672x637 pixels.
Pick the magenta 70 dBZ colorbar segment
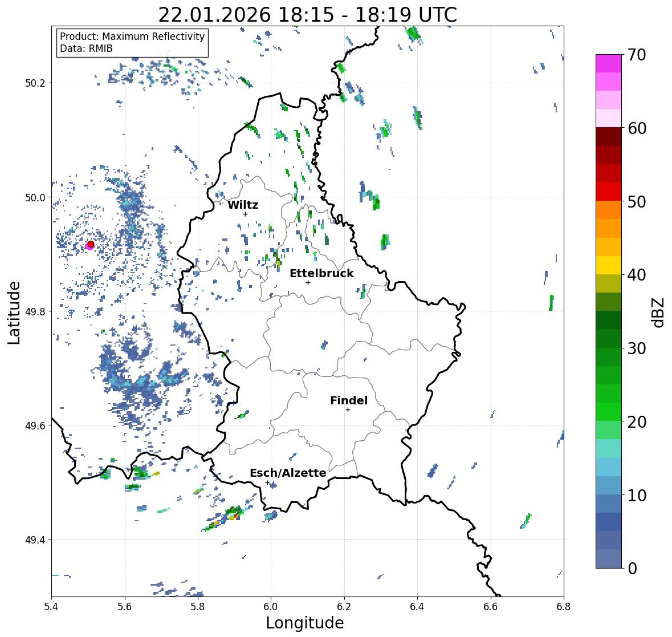pyautogui.click(x=609, y=63)
